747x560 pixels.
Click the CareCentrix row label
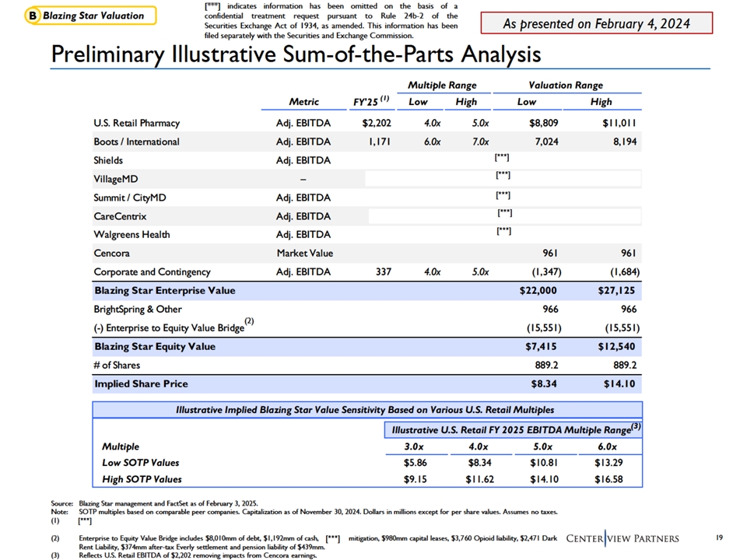[120, 216]
